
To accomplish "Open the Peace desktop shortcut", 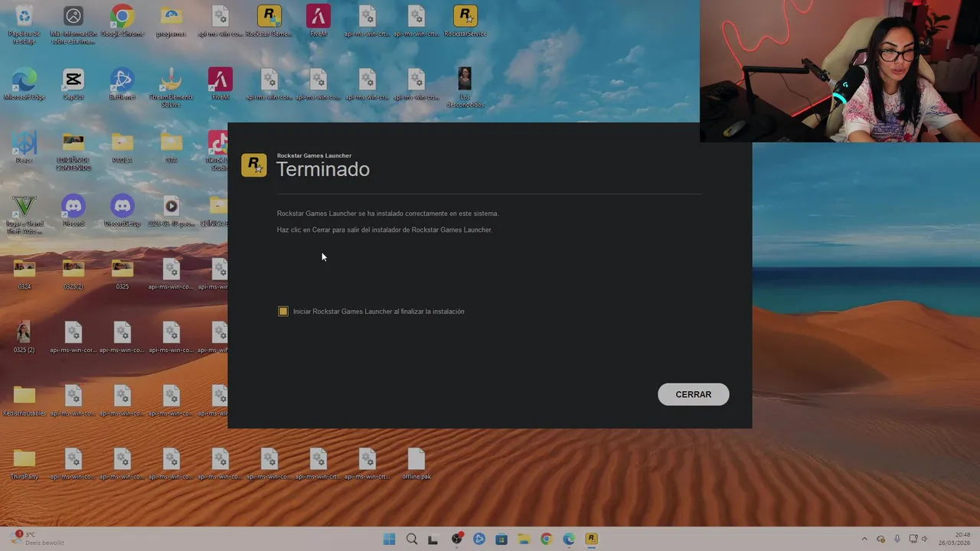I will [24, 148].
